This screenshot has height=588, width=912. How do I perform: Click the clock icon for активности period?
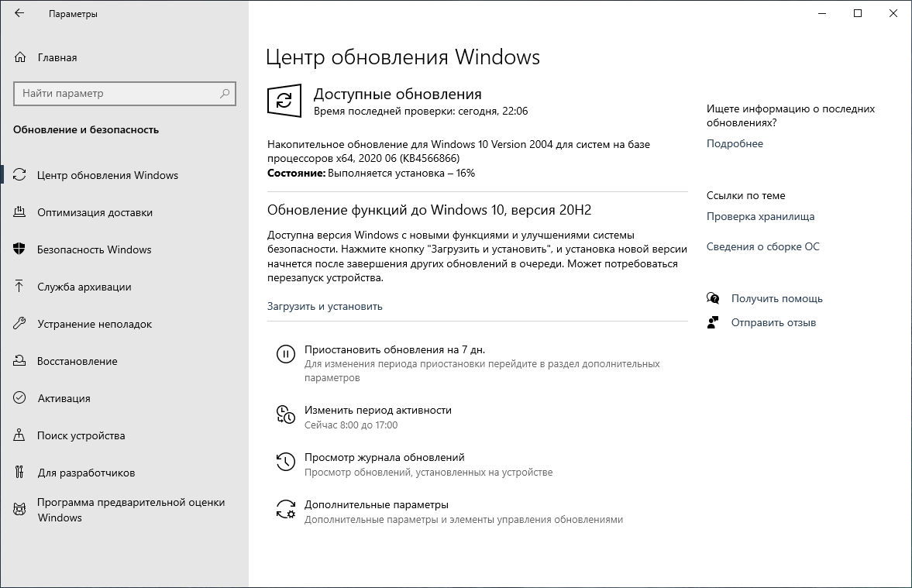[285, 414]
